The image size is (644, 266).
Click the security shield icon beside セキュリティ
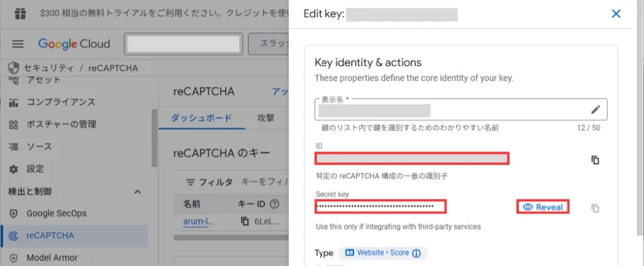click(14, 68)
